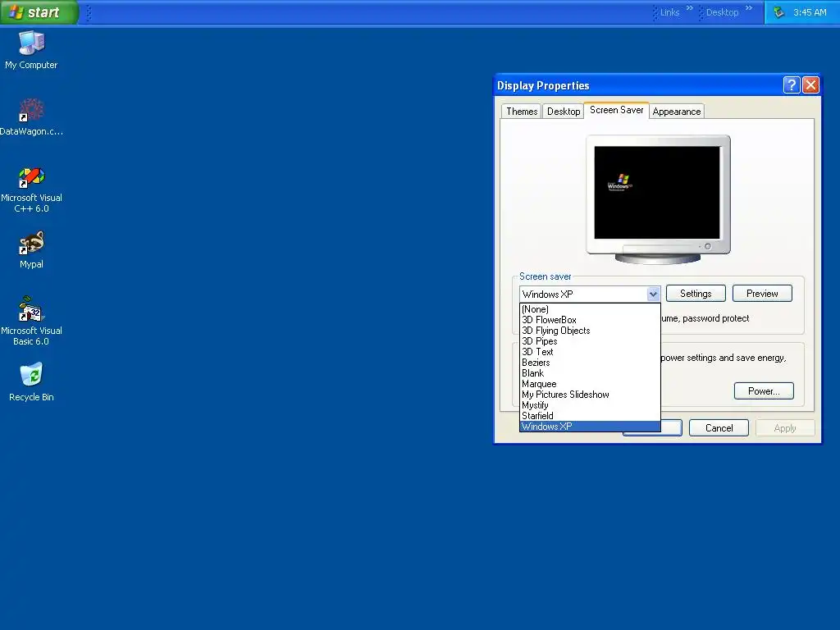
Task: Click the Start button
Action: [39, 12]
